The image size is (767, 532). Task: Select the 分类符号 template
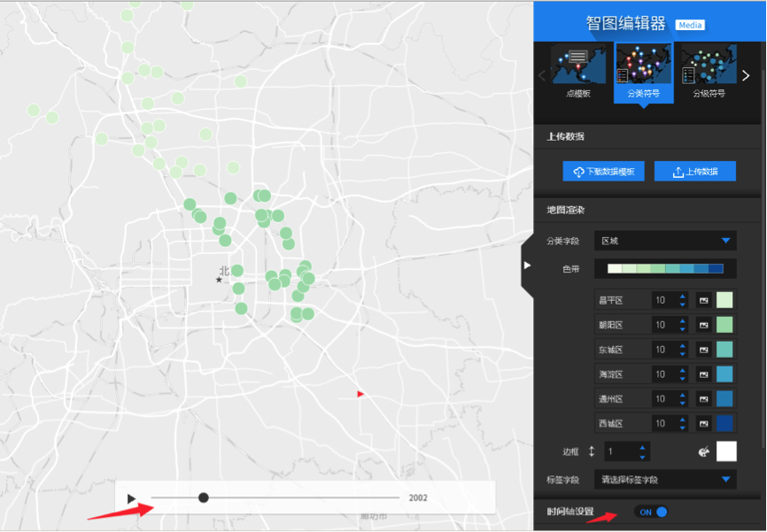[644, 73]
